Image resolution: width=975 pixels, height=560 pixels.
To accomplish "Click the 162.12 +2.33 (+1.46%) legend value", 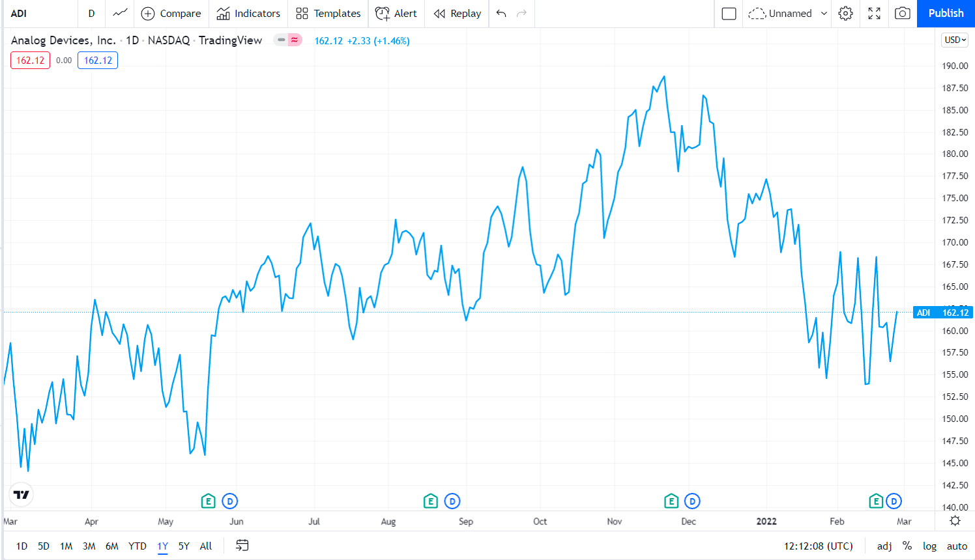I will [362, 41].
